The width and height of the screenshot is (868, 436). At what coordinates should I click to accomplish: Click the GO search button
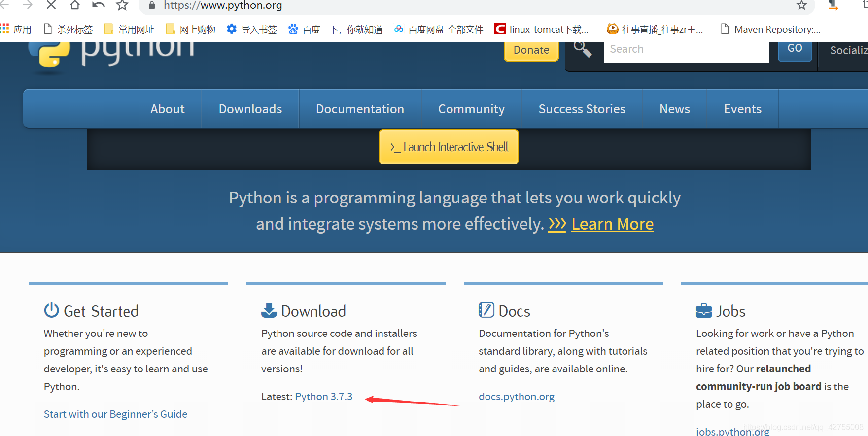pos(795,51)
